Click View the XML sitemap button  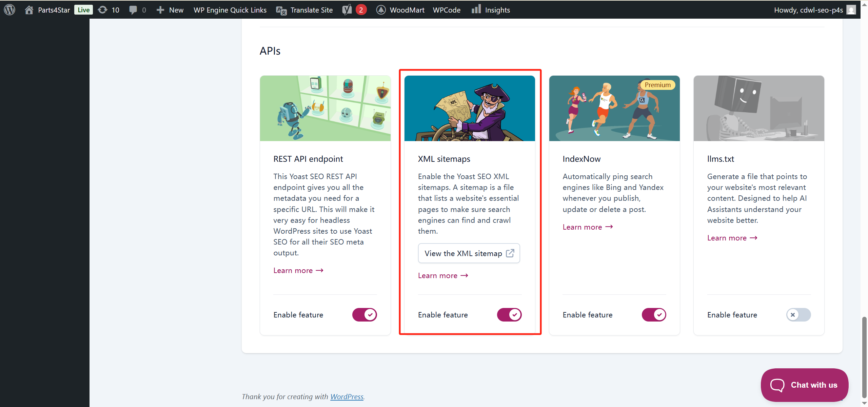coord(469,253)
